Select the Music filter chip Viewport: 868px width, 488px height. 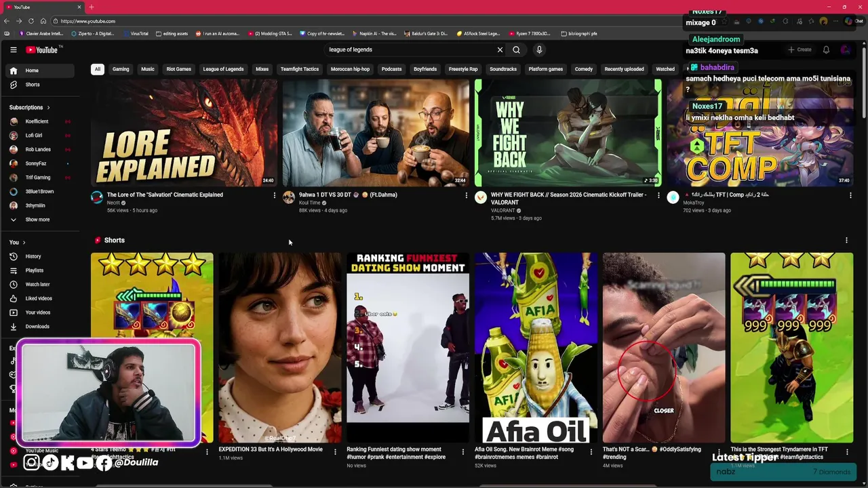pyautogui.click(x=148, y=69)
